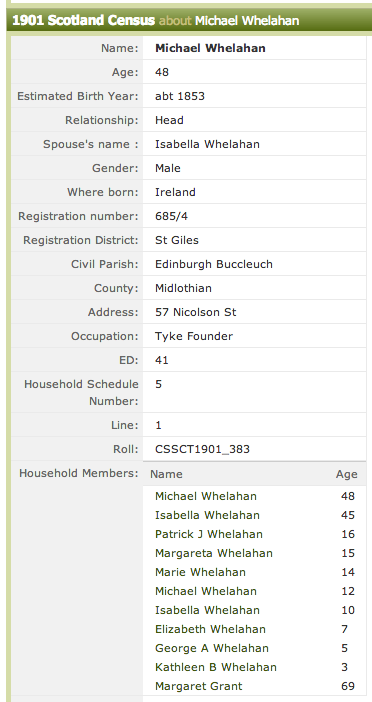
Task: View Margareta Whelahan's record
Action: click(214, 553)
